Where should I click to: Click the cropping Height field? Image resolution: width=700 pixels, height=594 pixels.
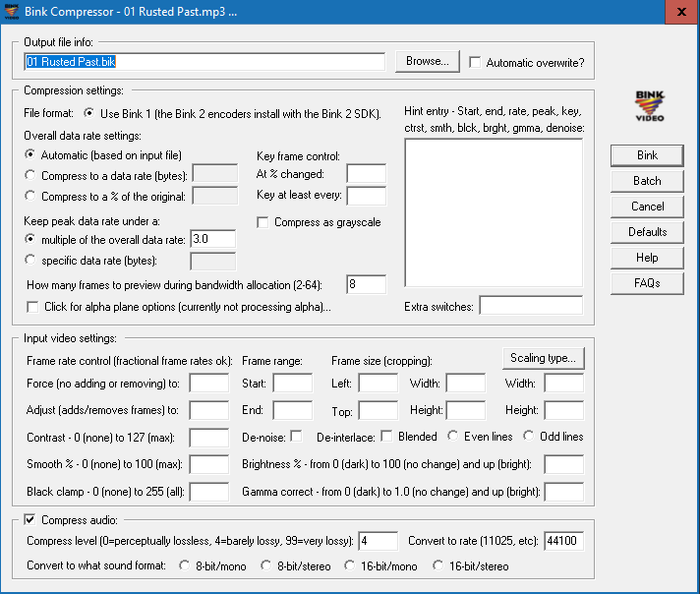tap(466, 410)
